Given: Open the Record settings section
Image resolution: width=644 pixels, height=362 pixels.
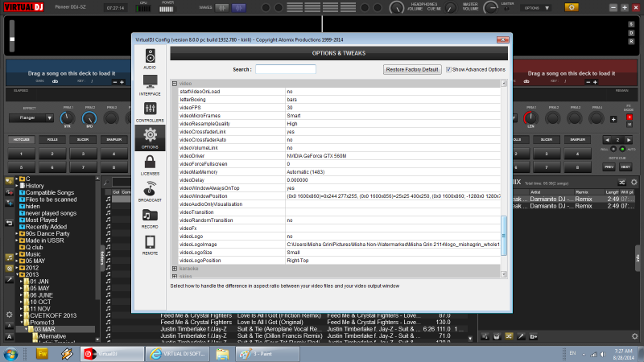Looking at the screenshot, I should (150, 217).
